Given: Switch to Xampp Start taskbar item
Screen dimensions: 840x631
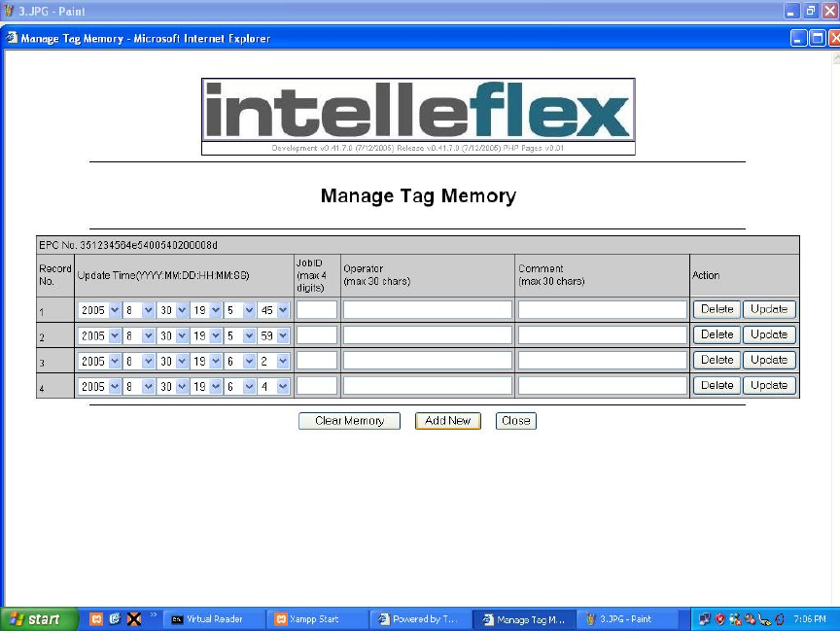Looking at the screenshot, I should tap(317, 619).
